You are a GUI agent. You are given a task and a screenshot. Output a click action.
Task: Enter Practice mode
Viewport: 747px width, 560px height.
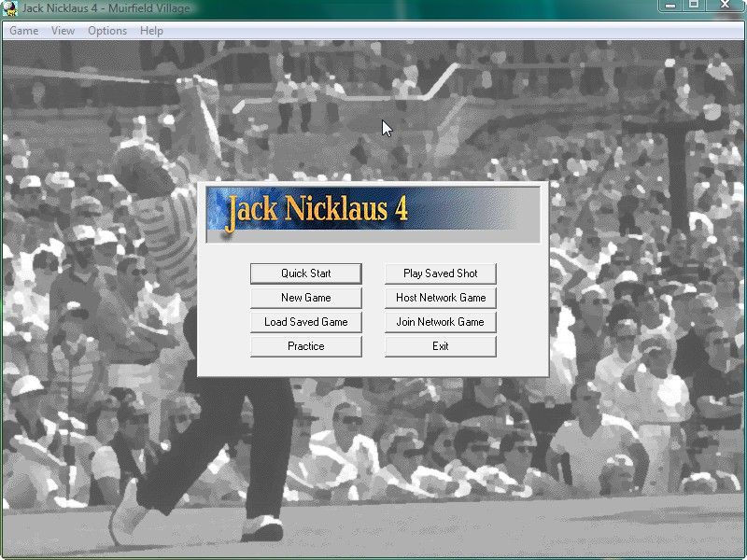(305, 346)
